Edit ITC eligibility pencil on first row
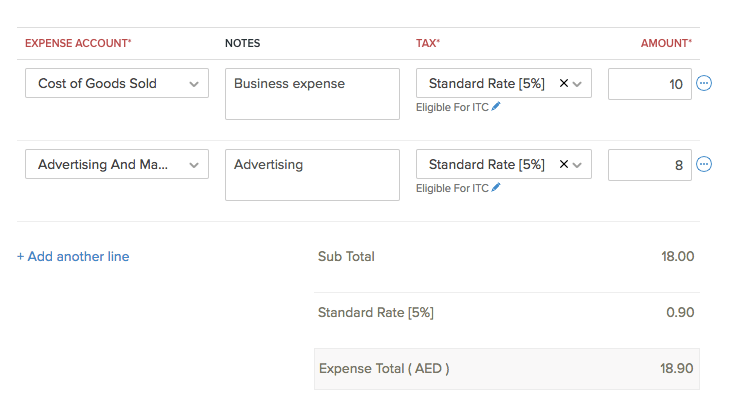The image size is (744, 420). (496, 107)
